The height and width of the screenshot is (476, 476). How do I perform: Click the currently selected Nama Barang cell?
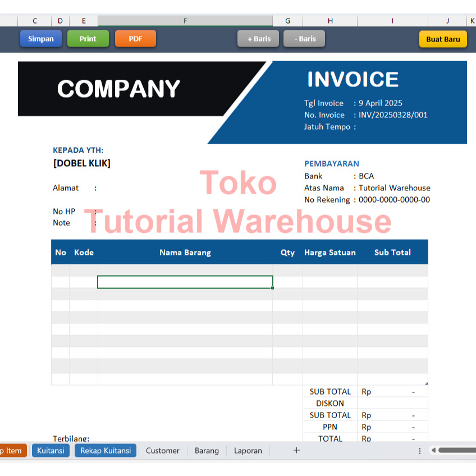pos(185,281)
